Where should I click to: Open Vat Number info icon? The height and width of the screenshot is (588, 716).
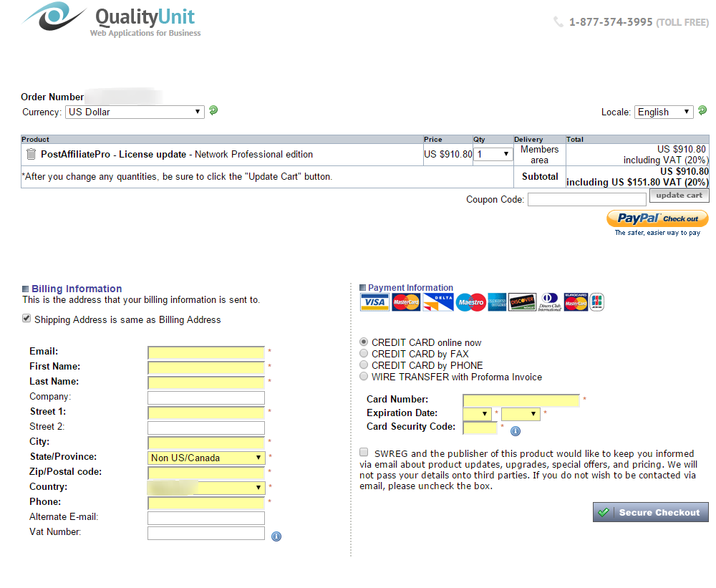pos(276,536)
